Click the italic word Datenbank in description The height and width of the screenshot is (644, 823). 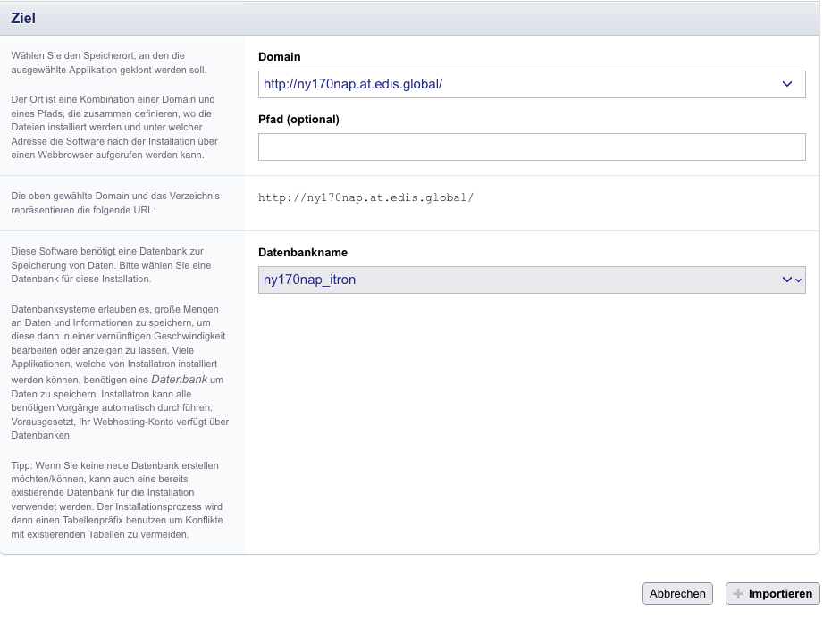[179, 379]
